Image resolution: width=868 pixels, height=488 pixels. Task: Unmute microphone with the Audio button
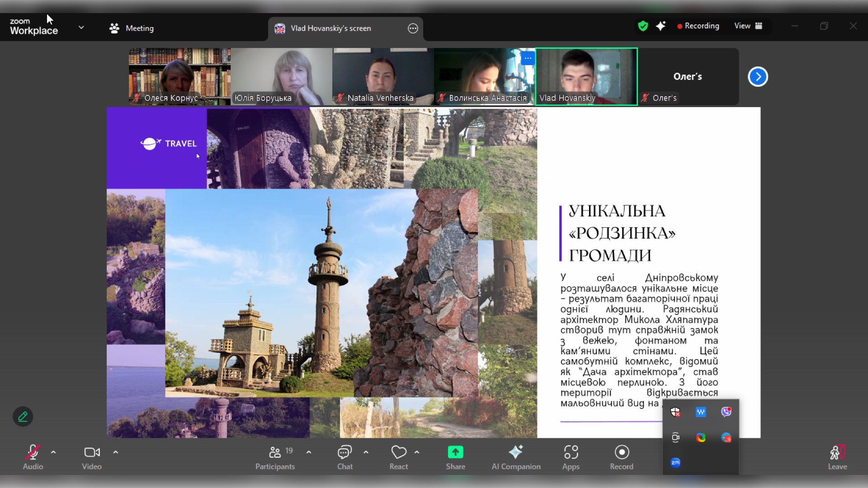tap(33, 457)
